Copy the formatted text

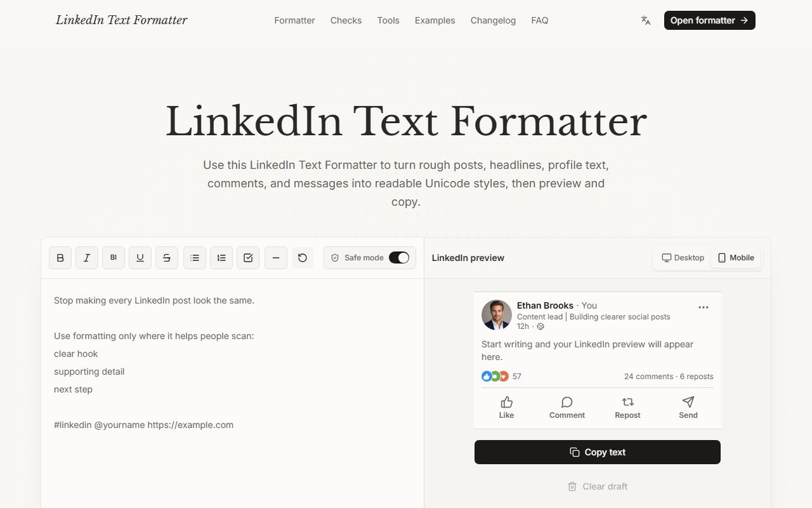coord(598,452)
